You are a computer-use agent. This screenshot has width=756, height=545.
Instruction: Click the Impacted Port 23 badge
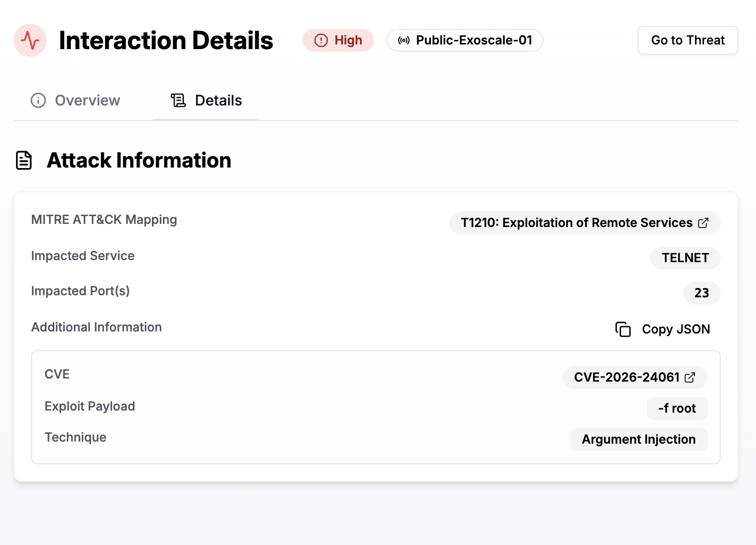pos(702,293)
